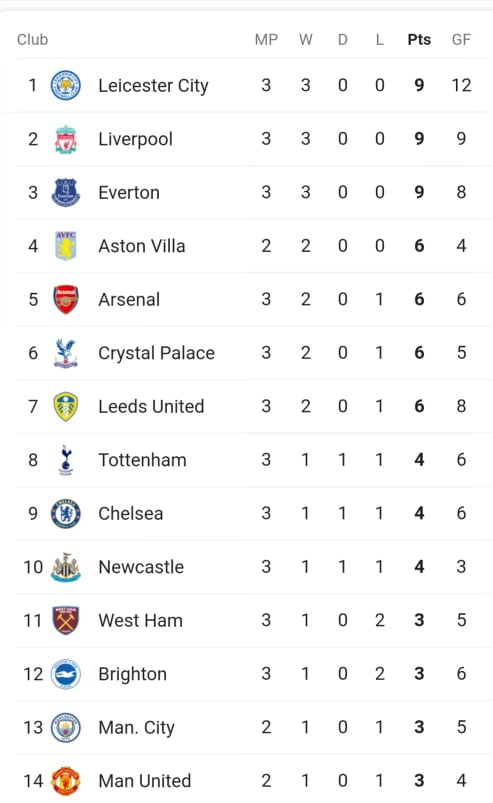Open the Leicester City team name
The height and width of the screenshot is (803, 493).
[x=153, y=86]
